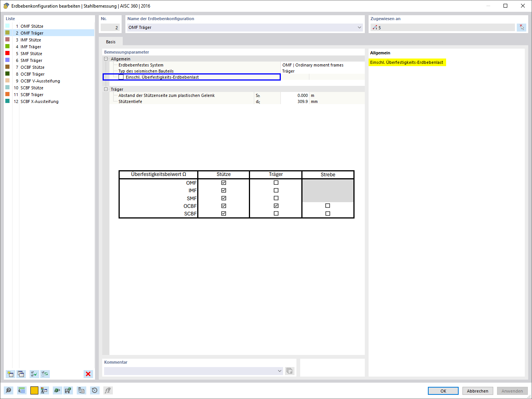532x399 pixels.
Task: Click the green block with arrow icon
Action: coord(57,390)
